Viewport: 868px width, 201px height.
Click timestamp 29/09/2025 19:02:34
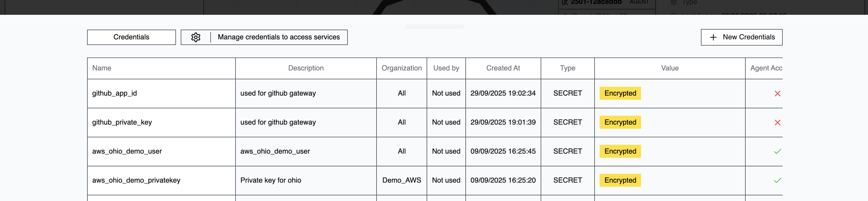pos(503,93)
